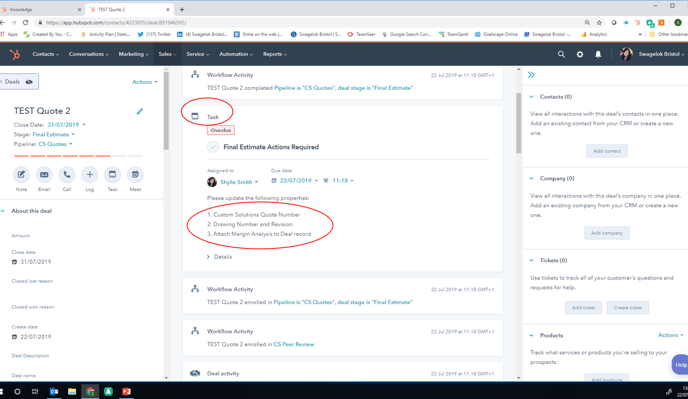The image size is (688, 399).
Task: Open the Conversations menu
Action: coord(89,54)
